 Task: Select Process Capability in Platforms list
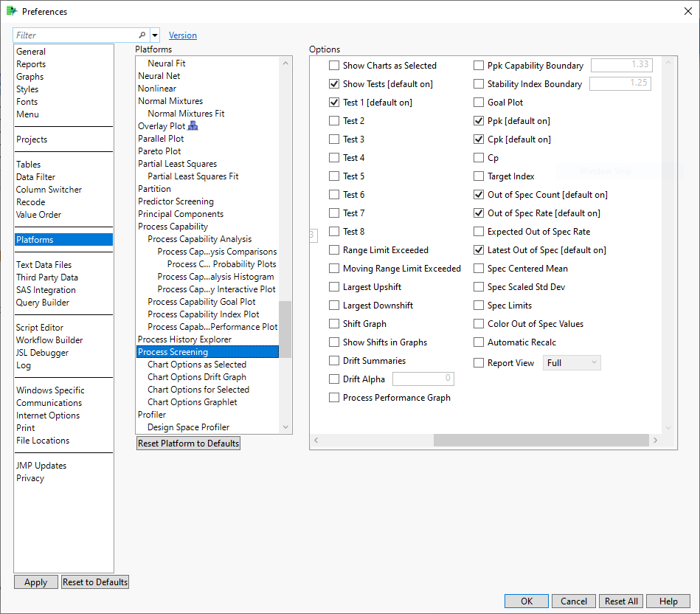(173, 227)
